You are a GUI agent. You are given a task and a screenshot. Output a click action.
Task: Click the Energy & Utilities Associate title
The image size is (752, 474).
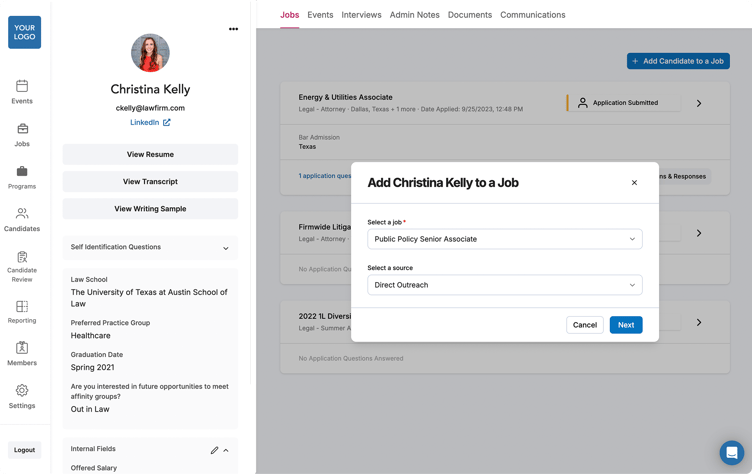345,97
